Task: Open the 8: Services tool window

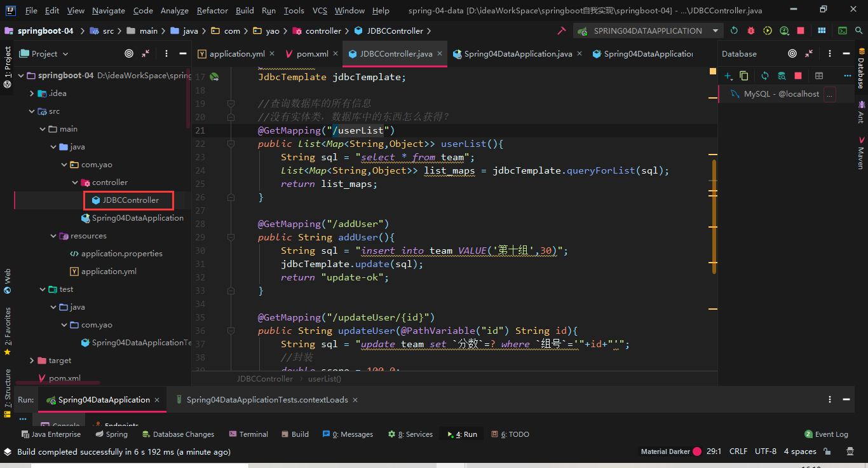Action: (x=410, y=434)
